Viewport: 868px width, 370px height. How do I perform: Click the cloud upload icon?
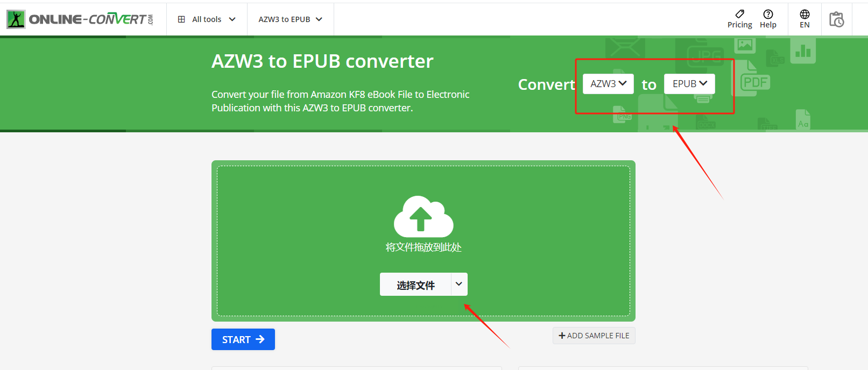[x=424, y=216]
